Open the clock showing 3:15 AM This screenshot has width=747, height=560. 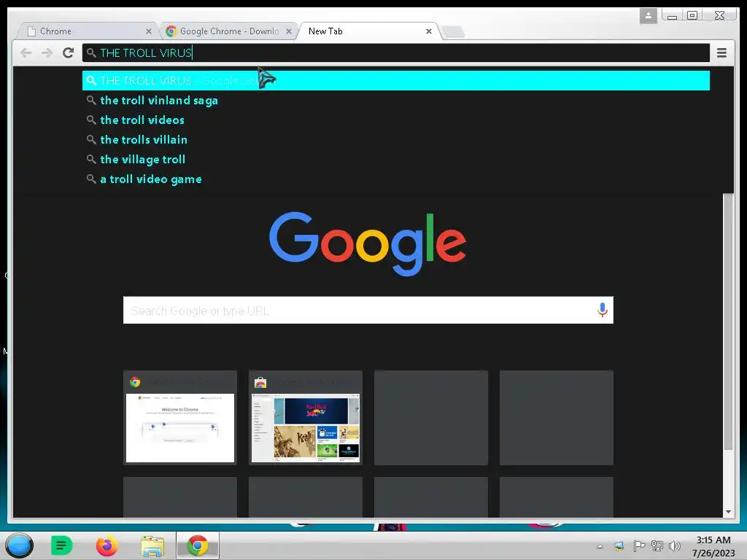click(713, 546)
